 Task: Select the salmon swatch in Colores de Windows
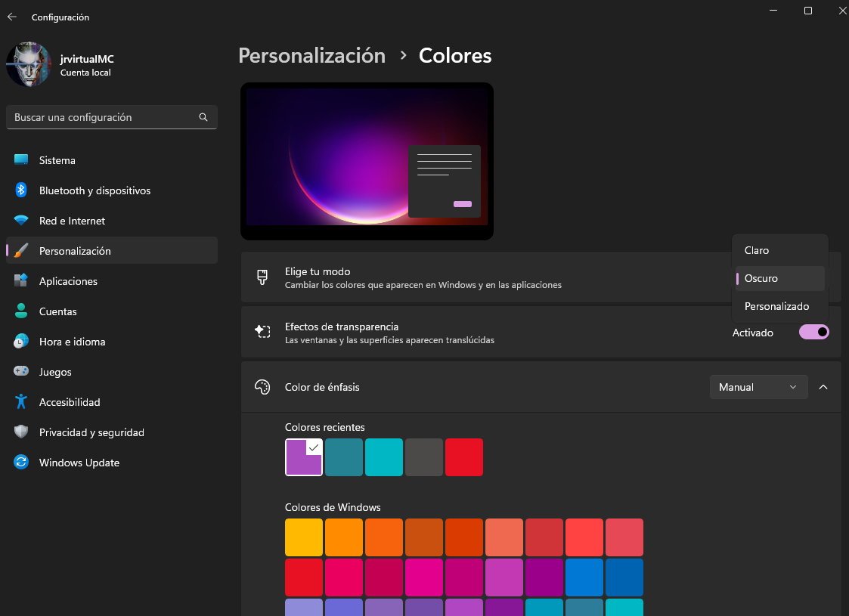coord(504,537)
